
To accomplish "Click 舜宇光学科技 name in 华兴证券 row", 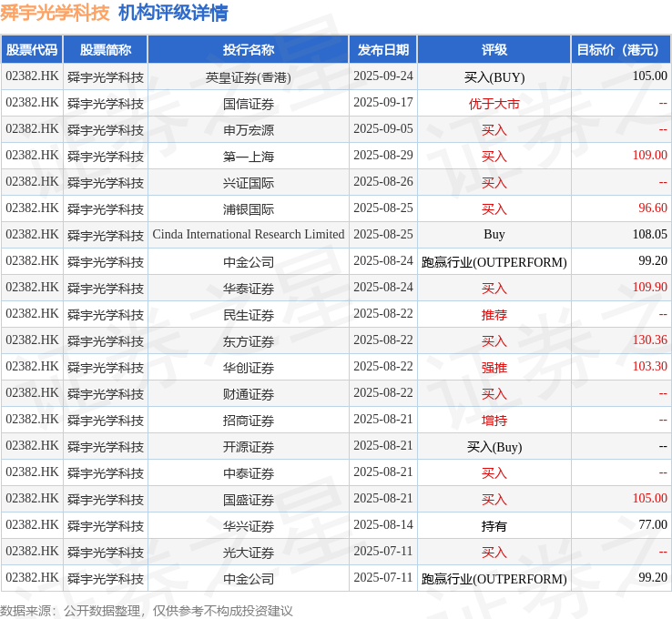I will (x=106, y=526).
